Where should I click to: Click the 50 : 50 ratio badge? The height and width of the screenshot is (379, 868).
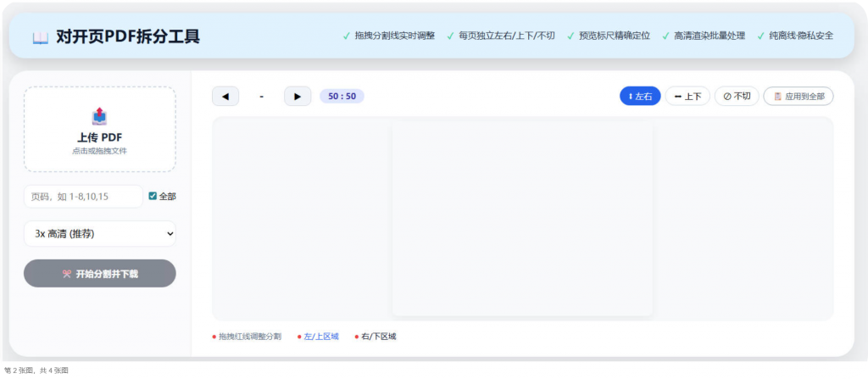click(342, 97)
